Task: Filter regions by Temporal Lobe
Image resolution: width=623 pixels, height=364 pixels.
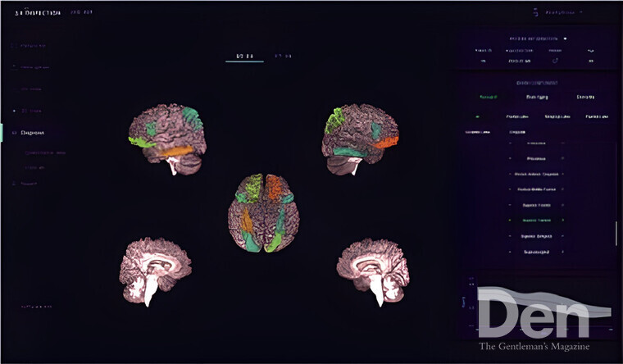Action: [557, 116]
